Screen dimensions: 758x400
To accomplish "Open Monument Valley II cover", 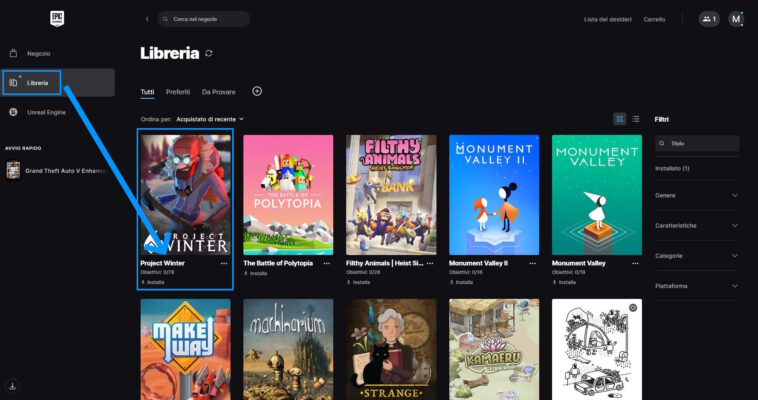I will coord(494,195).
